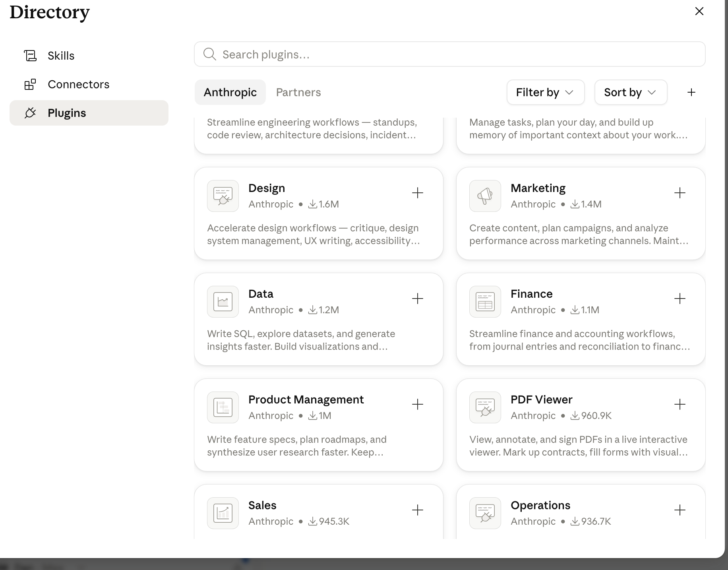Viewport: 728px width, 570px height.
Task: Open the PDF Viewer plugin title
Action: [x=541, y=399]
